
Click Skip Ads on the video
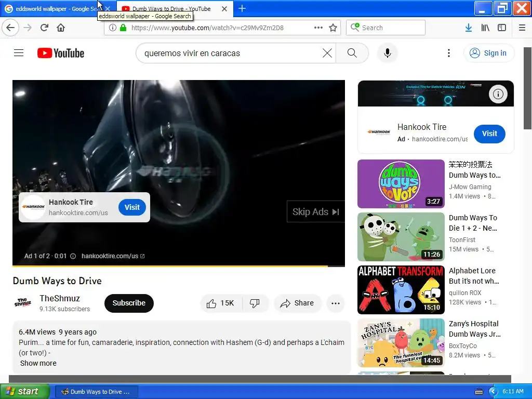click(x=315, y=212)
